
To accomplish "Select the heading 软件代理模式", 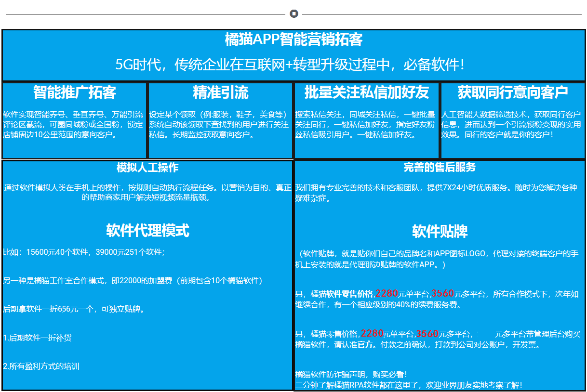I will tap(147, 231).
